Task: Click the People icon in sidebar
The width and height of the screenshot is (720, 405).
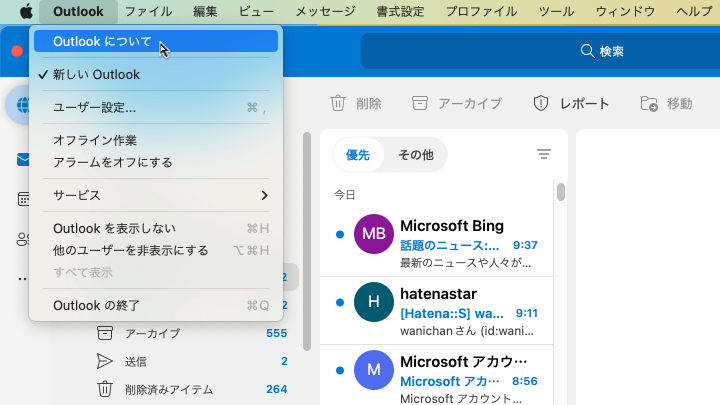Action: (22, 239)
